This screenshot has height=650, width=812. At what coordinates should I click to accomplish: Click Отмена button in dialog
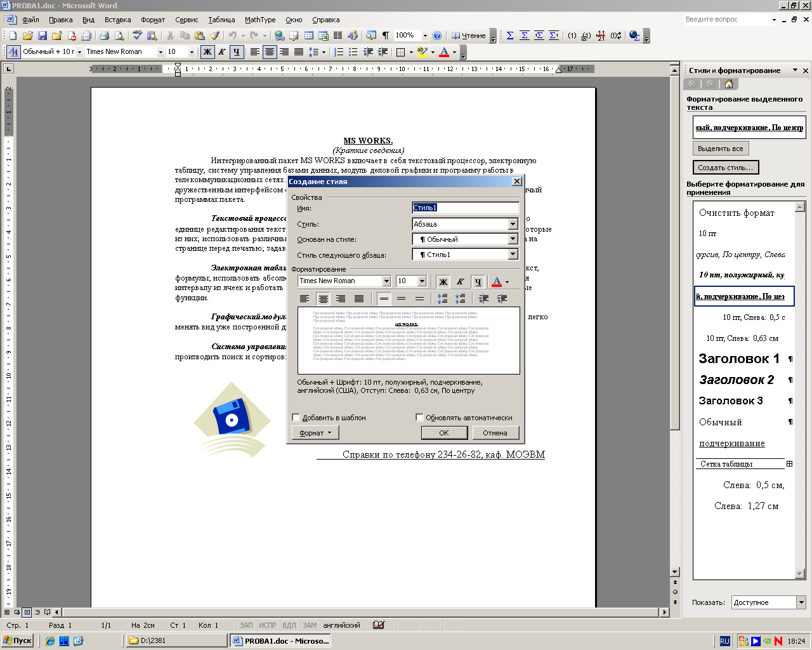(495, 433)
